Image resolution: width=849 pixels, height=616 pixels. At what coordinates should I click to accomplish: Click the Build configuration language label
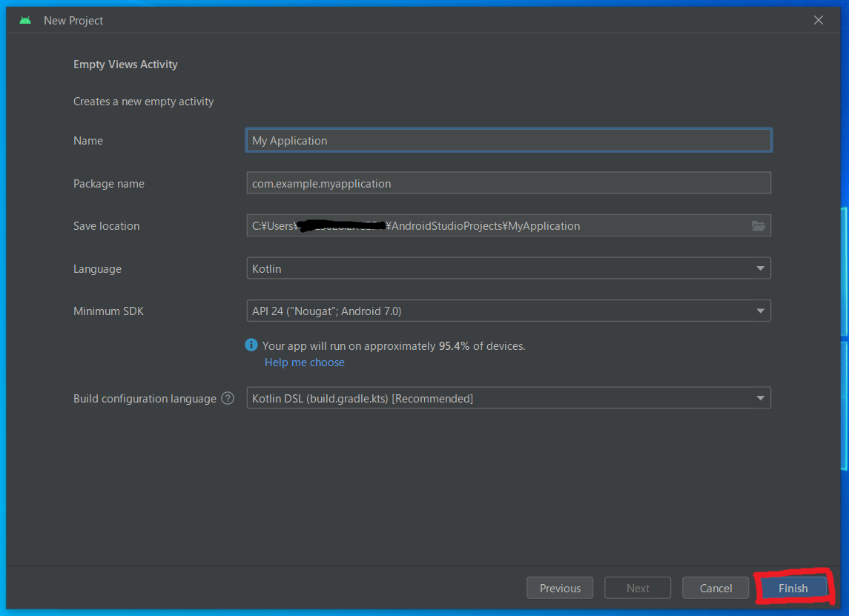coord(145,399)
